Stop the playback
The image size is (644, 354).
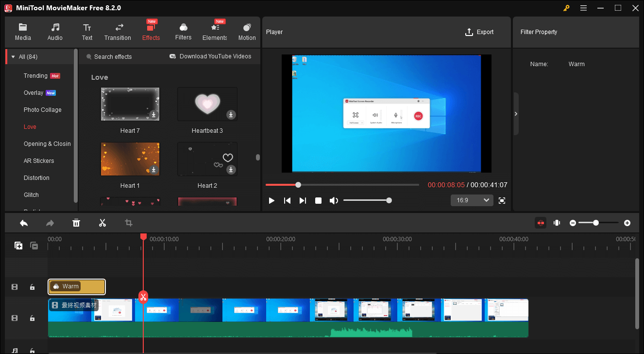pyautogui.click(x=318, y=200)
